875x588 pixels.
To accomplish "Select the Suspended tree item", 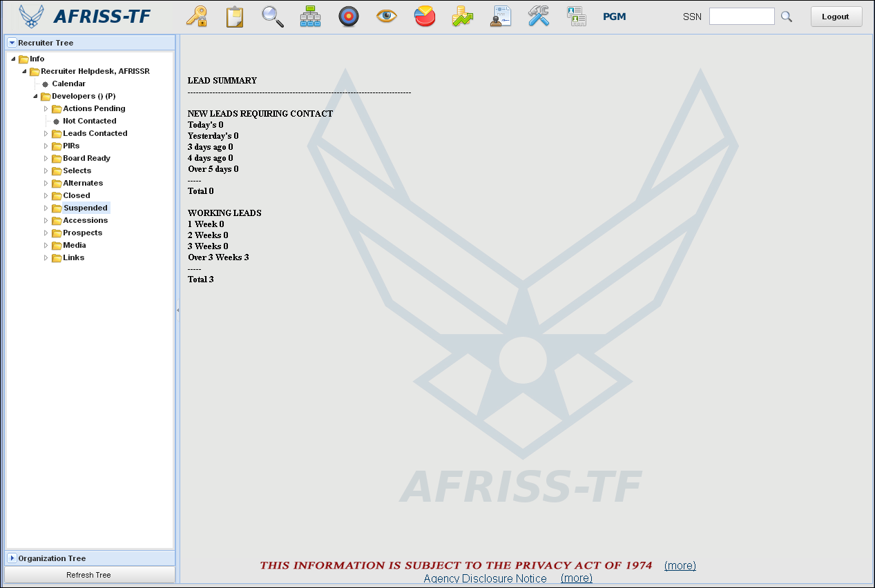I will [86, 208].
